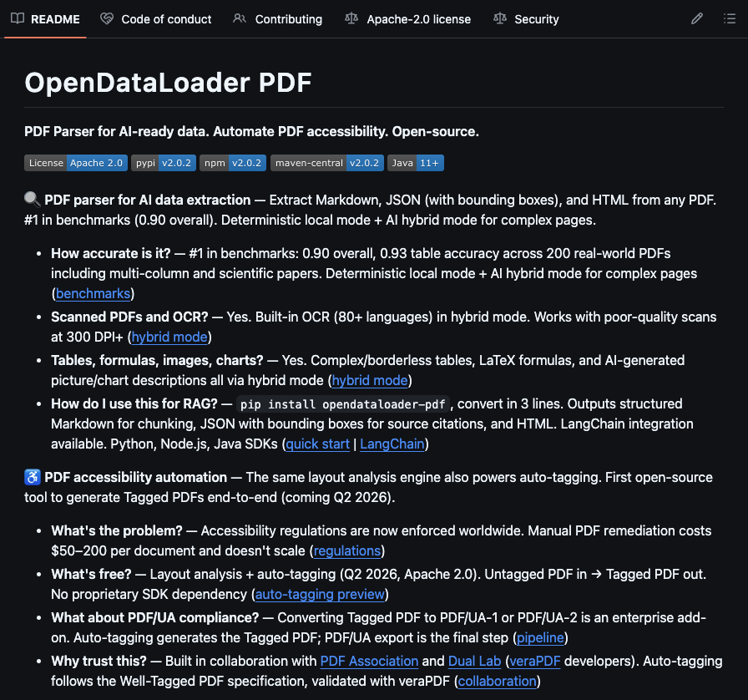748x700 pixels.
Task: Open the LangChain link
Action: coord(392,444)
